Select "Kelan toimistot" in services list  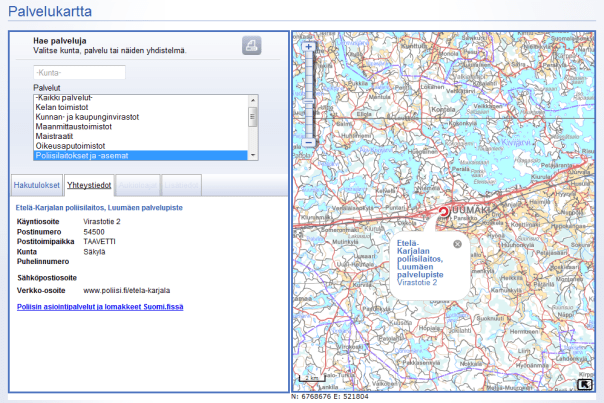coord(64,107)
